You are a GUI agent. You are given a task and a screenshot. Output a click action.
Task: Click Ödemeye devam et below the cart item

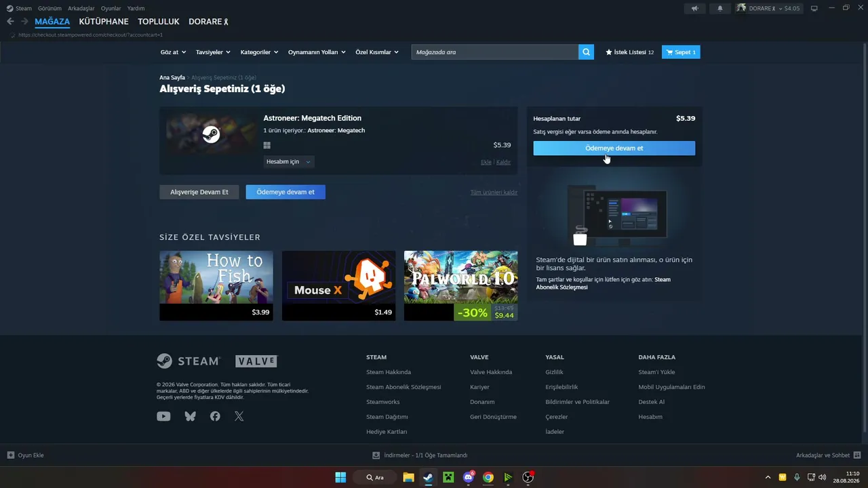tap(285, 192)
